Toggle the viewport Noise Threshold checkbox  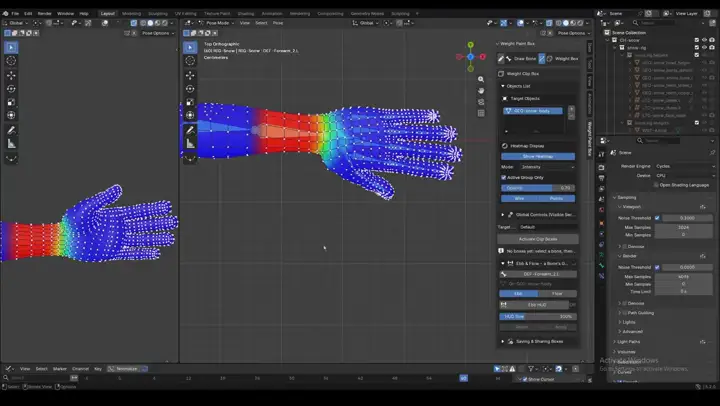click(657, 218)
